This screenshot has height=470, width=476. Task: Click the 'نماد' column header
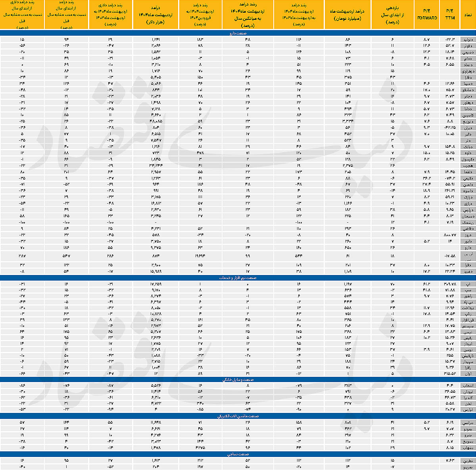pos(468,15)
